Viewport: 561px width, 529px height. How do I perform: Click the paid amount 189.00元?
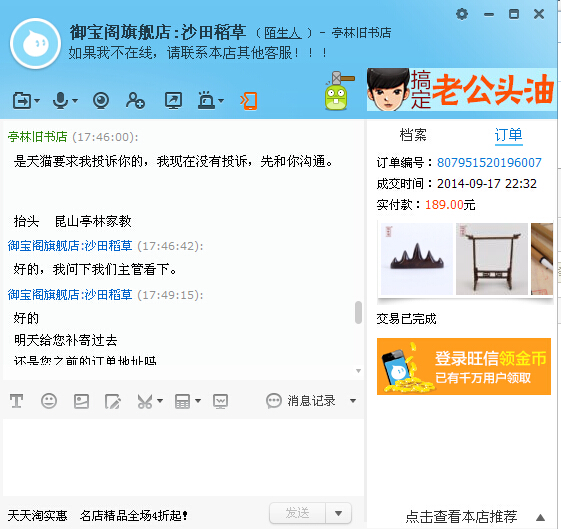pyautogui.click(x=450, y=205)
